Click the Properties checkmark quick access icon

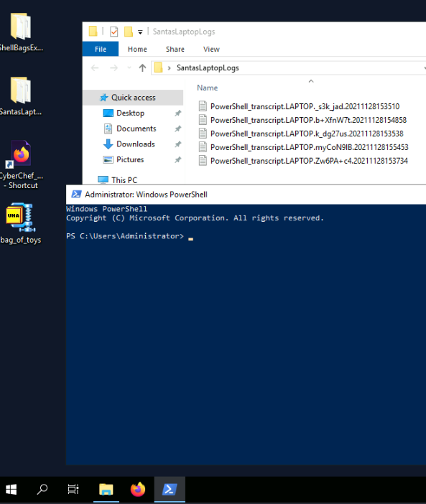[114, 32]
